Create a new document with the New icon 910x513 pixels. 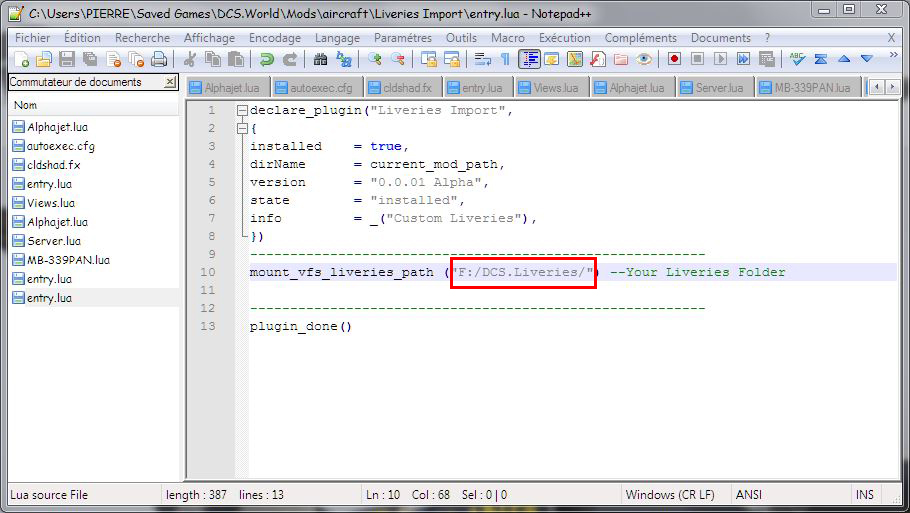tap(21, 59)
